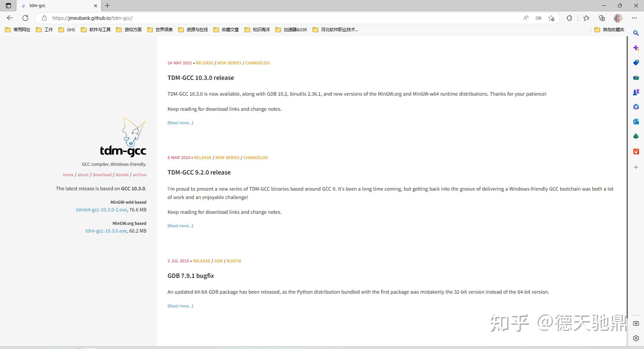
Task: Open the page translate icon
Action: (538, 18)
